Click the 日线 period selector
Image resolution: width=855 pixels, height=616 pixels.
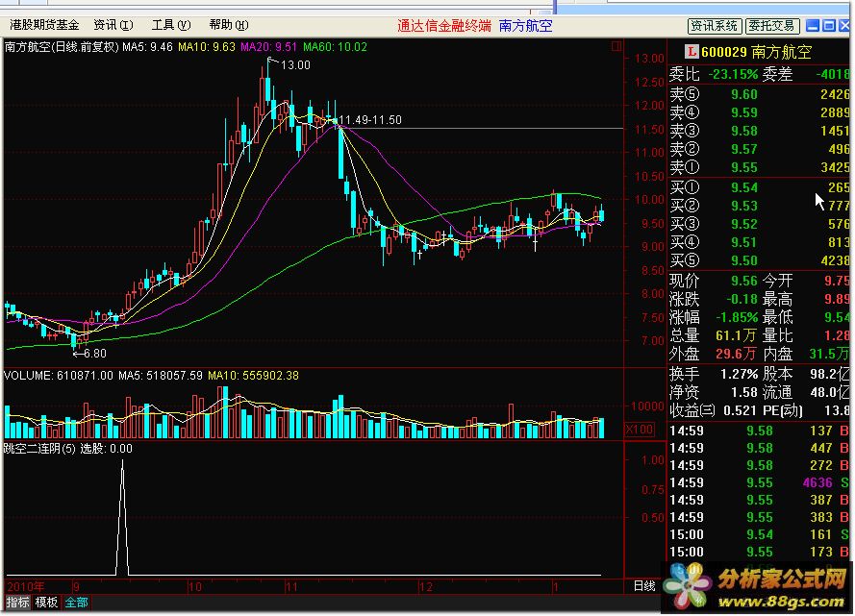tap(644, 586)
